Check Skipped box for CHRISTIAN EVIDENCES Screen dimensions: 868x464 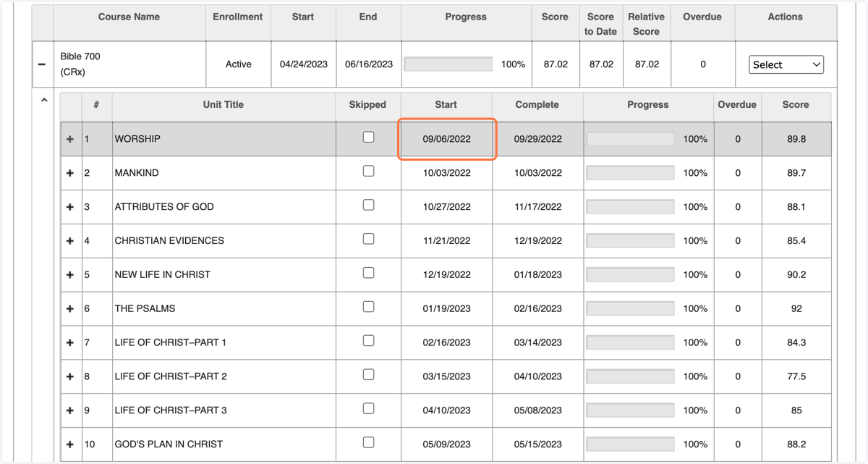click(x=368, y=239)
